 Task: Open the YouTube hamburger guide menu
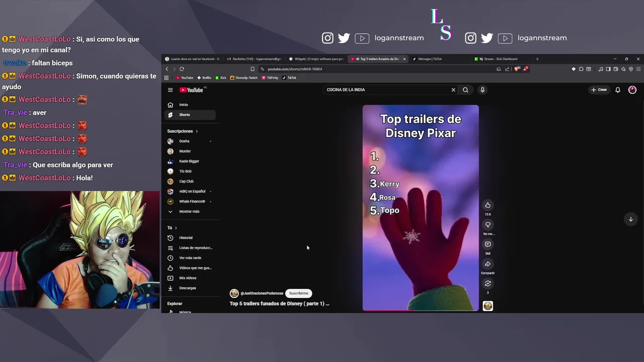(x=170, y=90)
